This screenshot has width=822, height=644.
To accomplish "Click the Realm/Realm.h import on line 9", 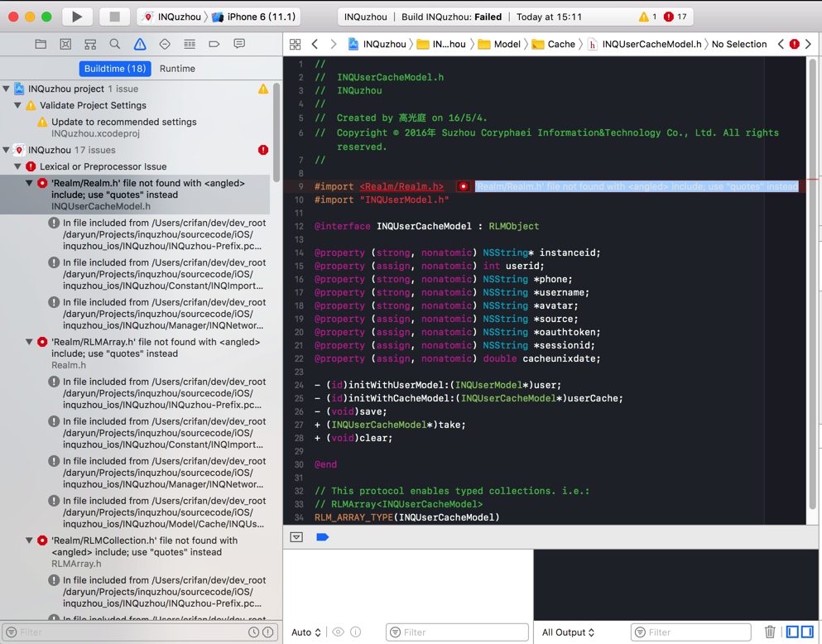I will (401, 186).
